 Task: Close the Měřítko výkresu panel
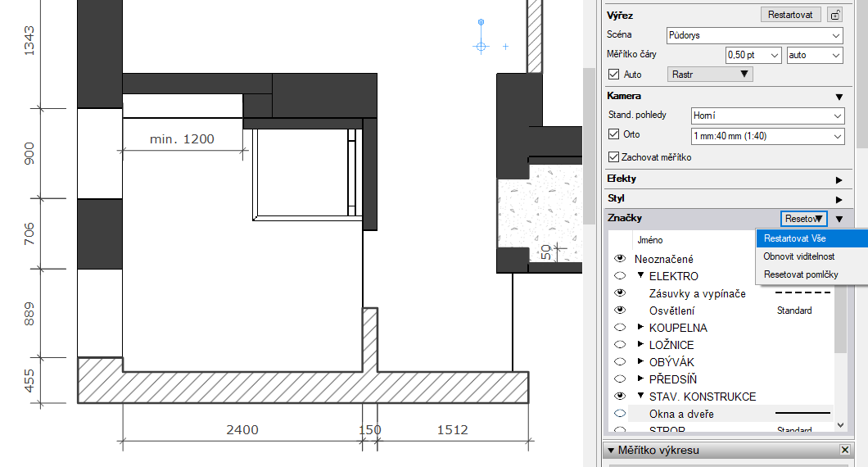click(845, 450)
